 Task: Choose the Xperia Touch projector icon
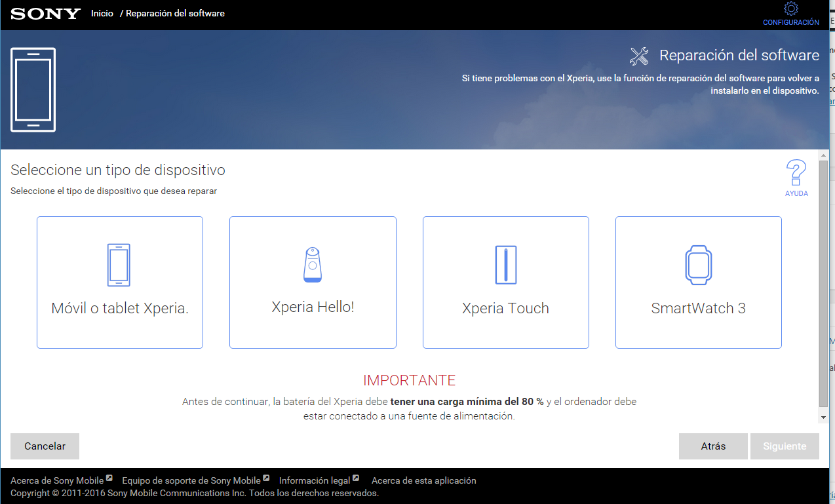pyautogui.click(x=505, y=265)
